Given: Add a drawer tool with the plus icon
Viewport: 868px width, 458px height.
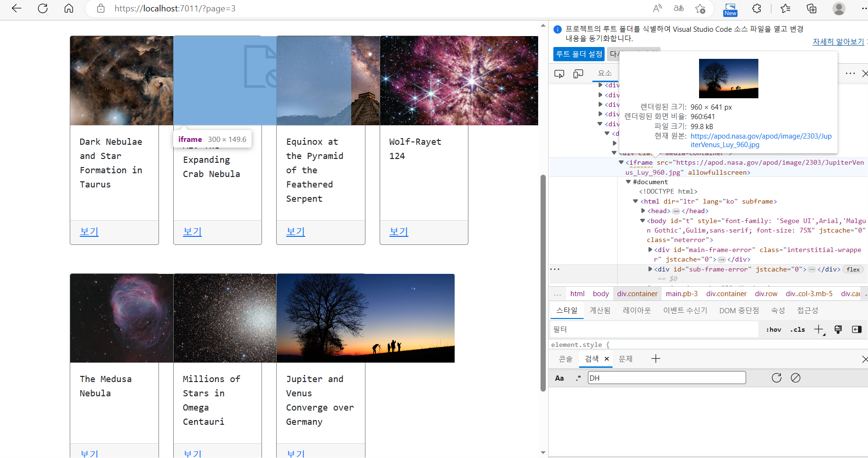Looking at the screenshot, I should pyautogui.click(x=656, y=359).
